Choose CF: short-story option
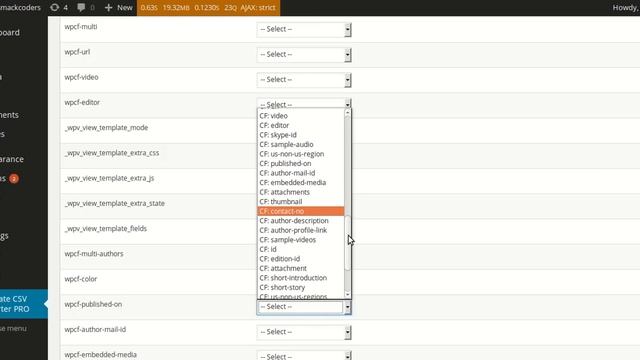This screenshot has width=640, height=360. tap(301, 287)
